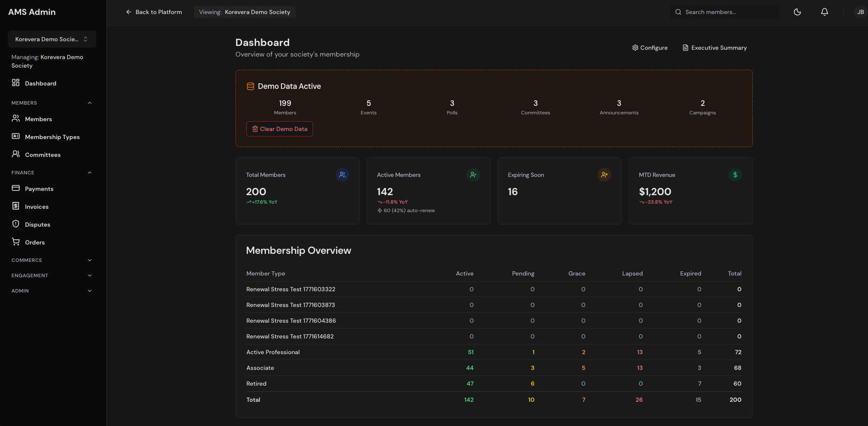Viewport: 868px width, 426px height.
Task: Click the Invoices icon in sidebar
Action: point(16,206)
